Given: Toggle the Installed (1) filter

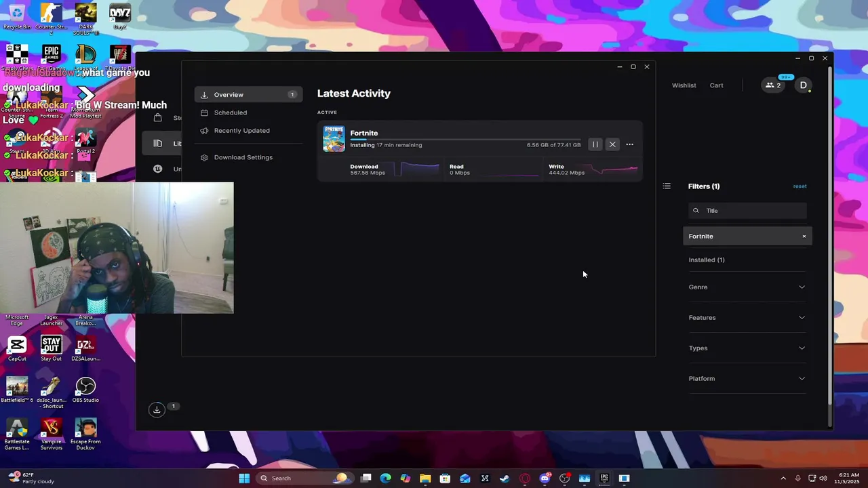Looking at the screenshot, I should 707,260.
